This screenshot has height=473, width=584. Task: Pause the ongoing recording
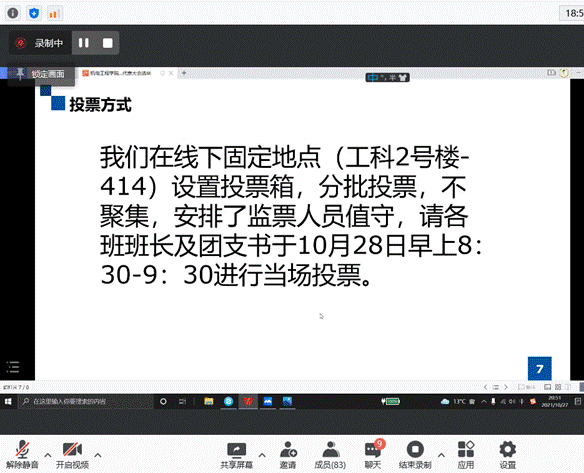84,43
